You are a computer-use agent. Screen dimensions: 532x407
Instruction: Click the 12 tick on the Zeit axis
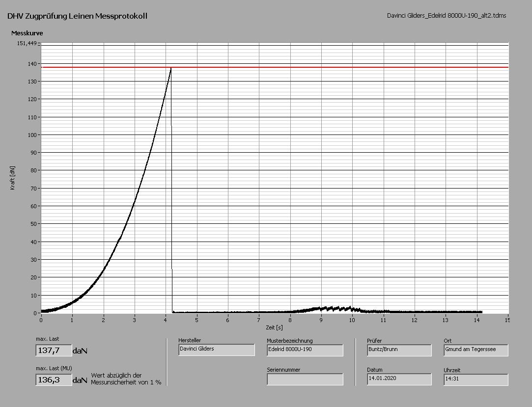click(x=414, y=320)
